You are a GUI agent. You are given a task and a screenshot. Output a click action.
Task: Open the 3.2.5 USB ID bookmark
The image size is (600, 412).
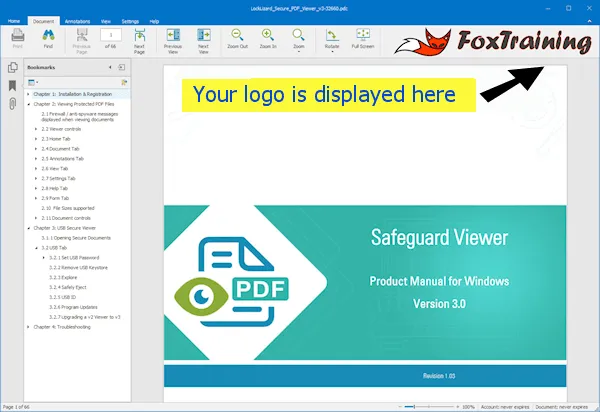click(x=62, y=297)
